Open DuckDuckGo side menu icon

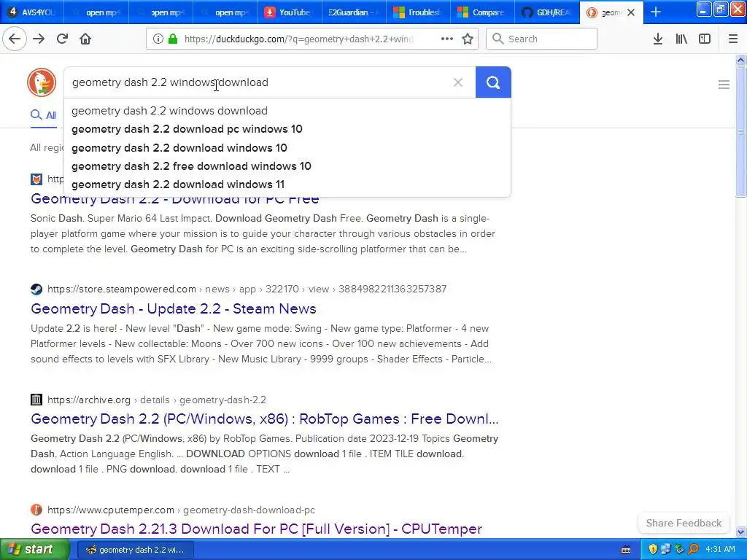click(x=724, y=85)
